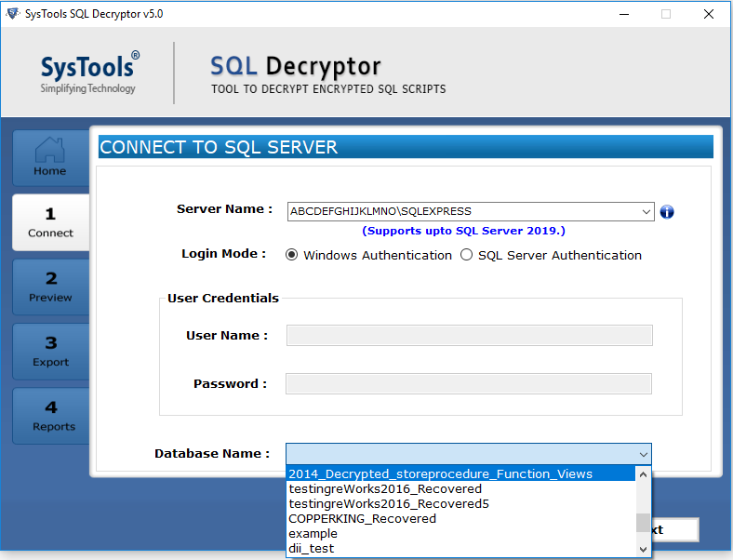Click scroll up arrow in database list
The width and height of the screenshot is (733, 560).
pos(643,473)
